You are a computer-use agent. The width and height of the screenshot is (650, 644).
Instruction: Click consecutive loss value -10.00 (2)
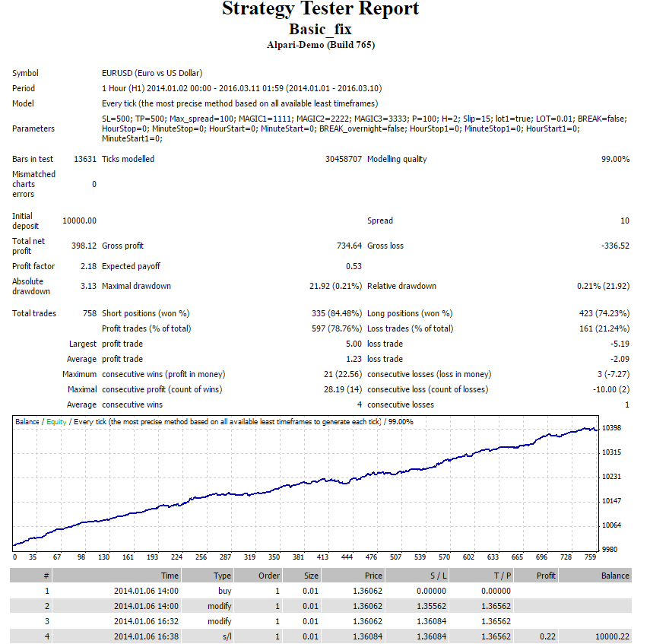[x=611, y=390]
